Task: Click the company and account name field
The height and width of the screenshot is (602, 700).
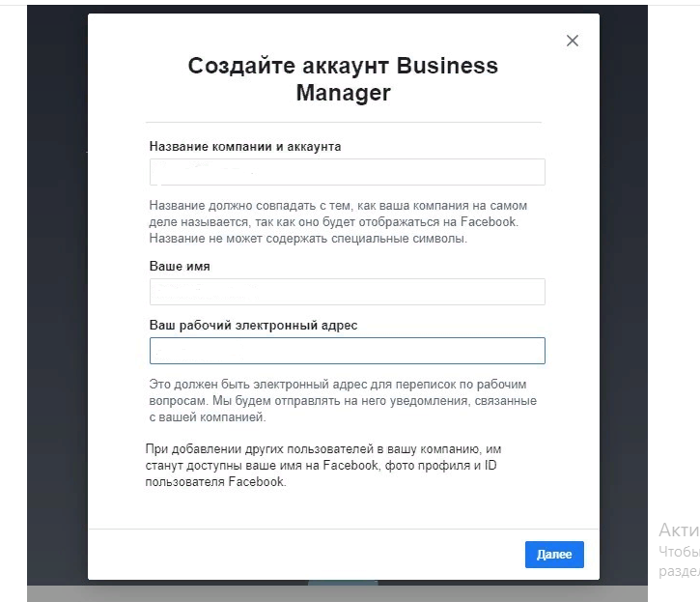Action: (348, 172)
